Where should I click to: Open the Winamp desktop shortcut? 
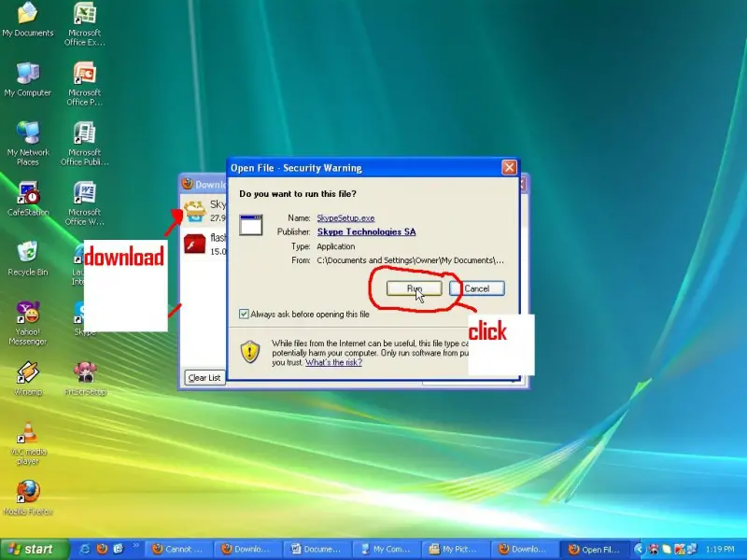tap(28, 379)
